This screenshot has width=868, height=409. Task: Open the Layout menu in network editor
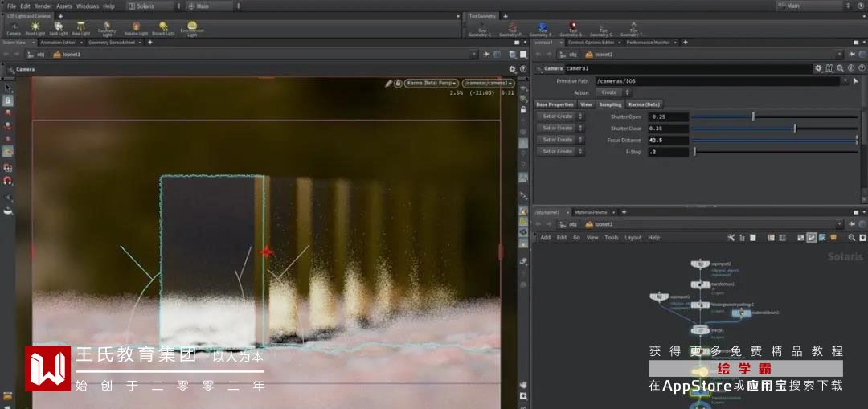(x=633, y=238)
